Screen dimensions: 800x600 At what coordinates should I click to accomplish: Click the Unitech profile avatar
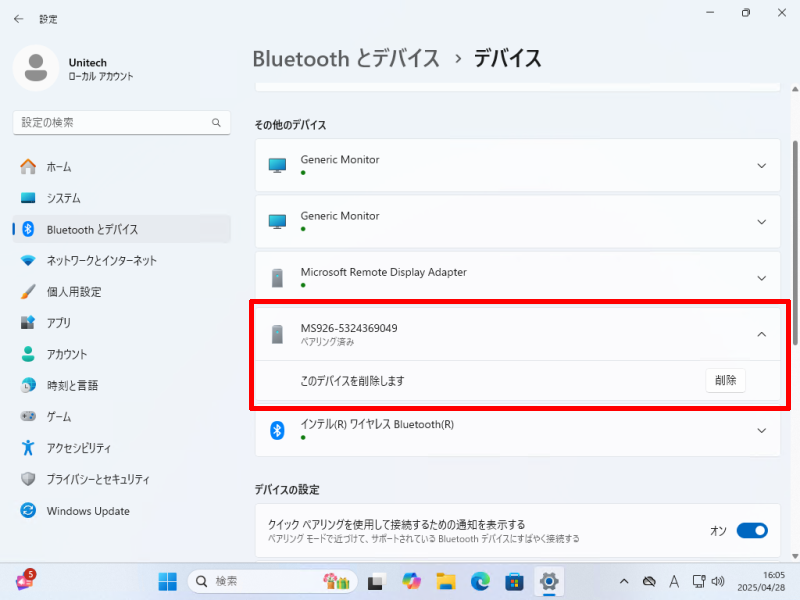tap(36, 67)
